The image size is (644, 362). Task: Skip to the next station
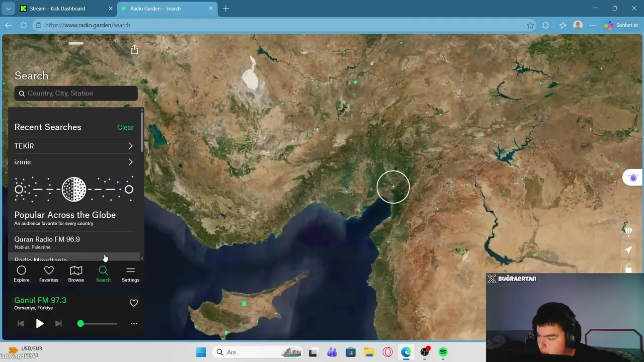(58, 324)
